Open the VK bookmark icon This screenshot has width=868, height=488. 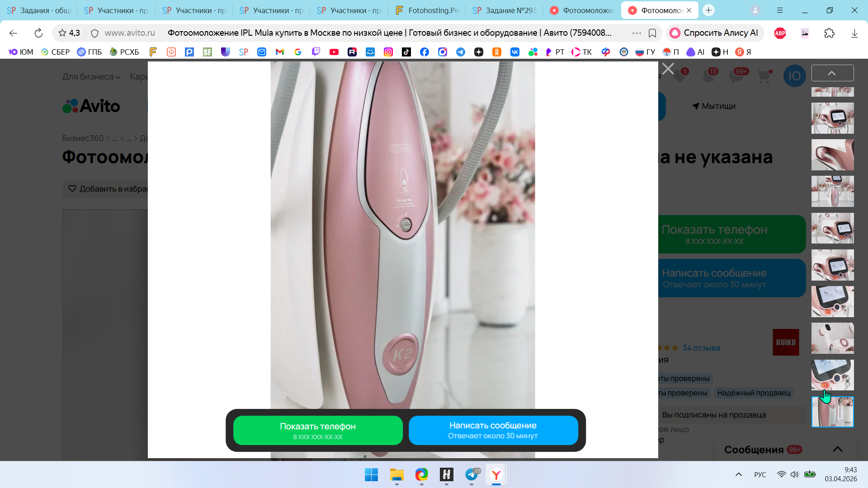(515, 52)
